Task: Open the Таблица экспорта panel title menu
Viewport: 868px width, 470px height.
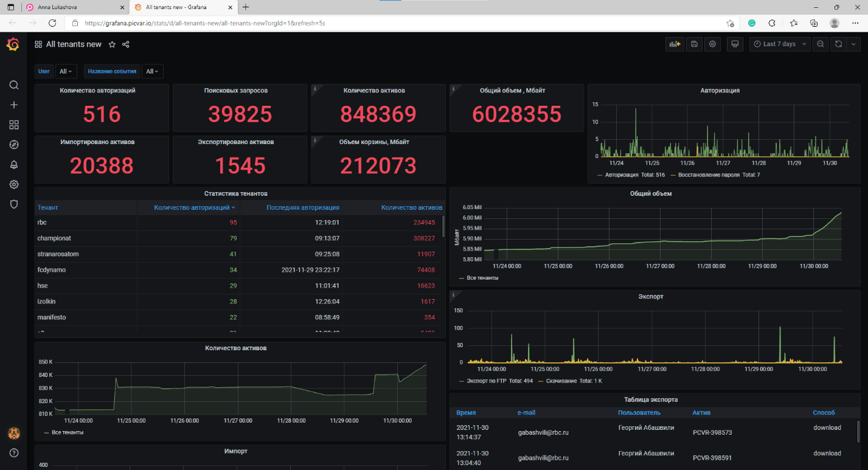Action: pos(651,399)
